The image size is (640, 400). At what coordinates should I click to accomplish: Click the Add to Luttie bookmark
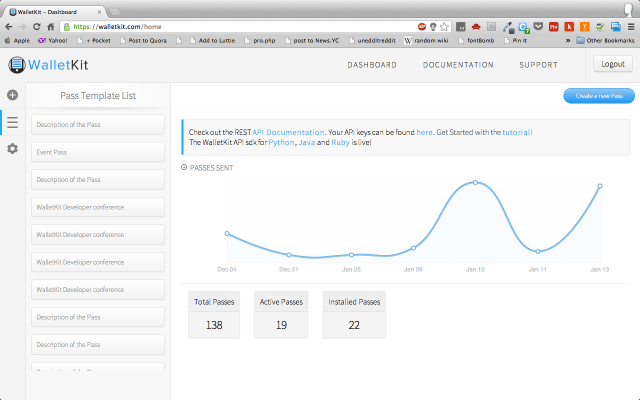[x=213, y=40]
